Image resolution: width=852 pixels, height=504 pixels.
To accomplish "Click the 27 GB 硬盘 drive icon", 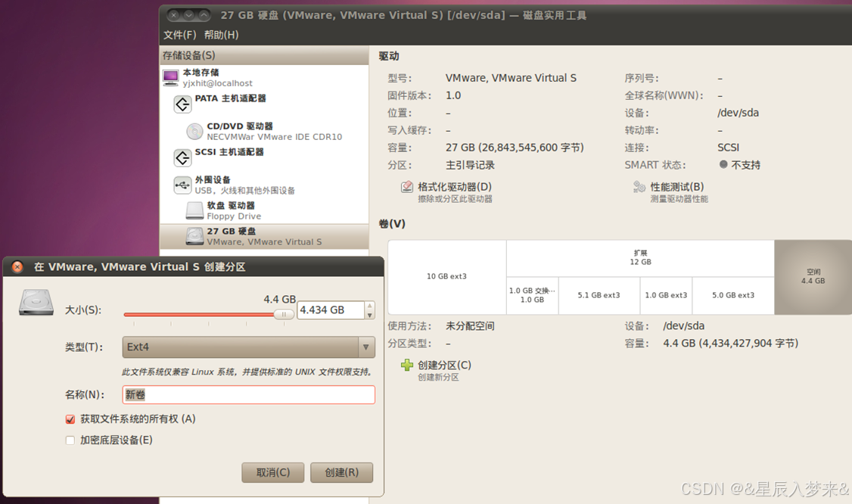I will (x=194, y=236).
